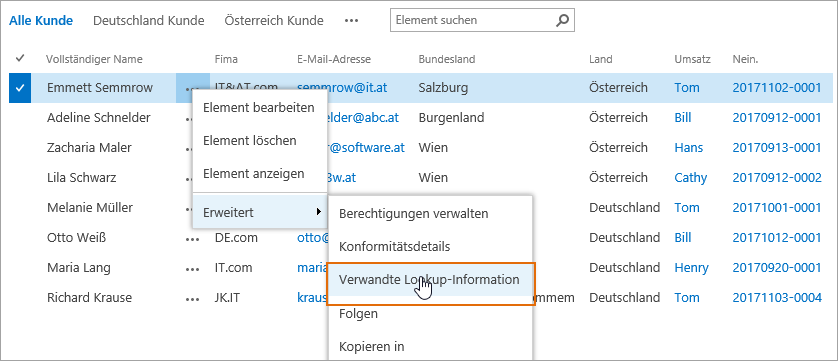Click the DE.com company cell
The width and height of the screenshot is (838, 361).
(236, 237)
